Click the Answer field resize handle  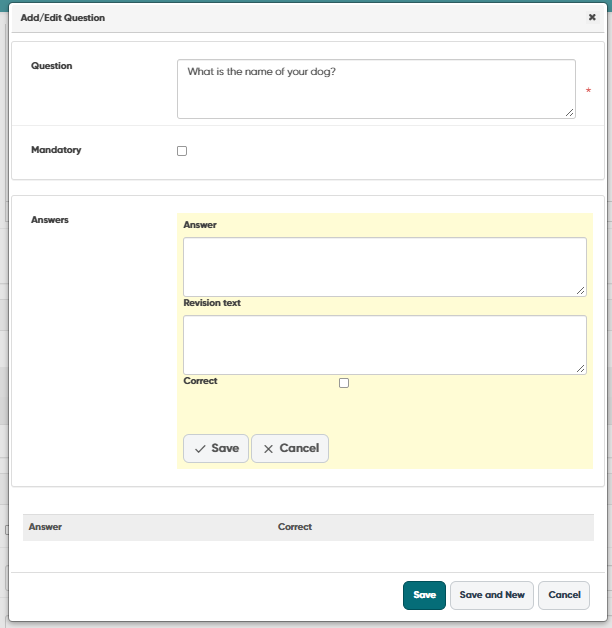(x=580, y=291)
